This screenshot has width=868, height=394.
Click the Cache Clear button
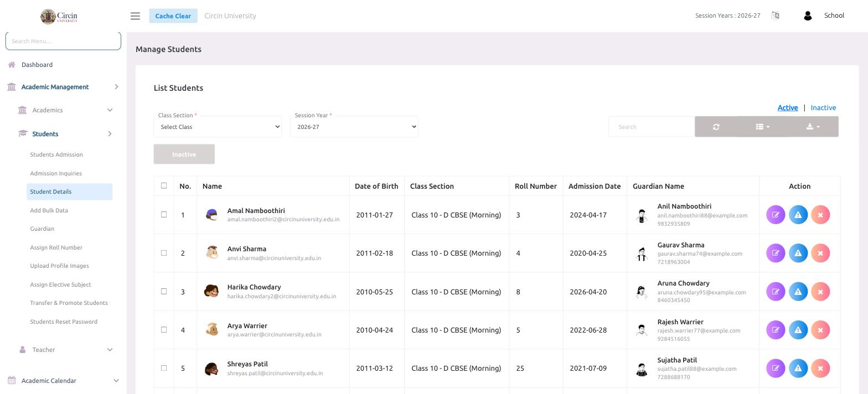[173, 16]
